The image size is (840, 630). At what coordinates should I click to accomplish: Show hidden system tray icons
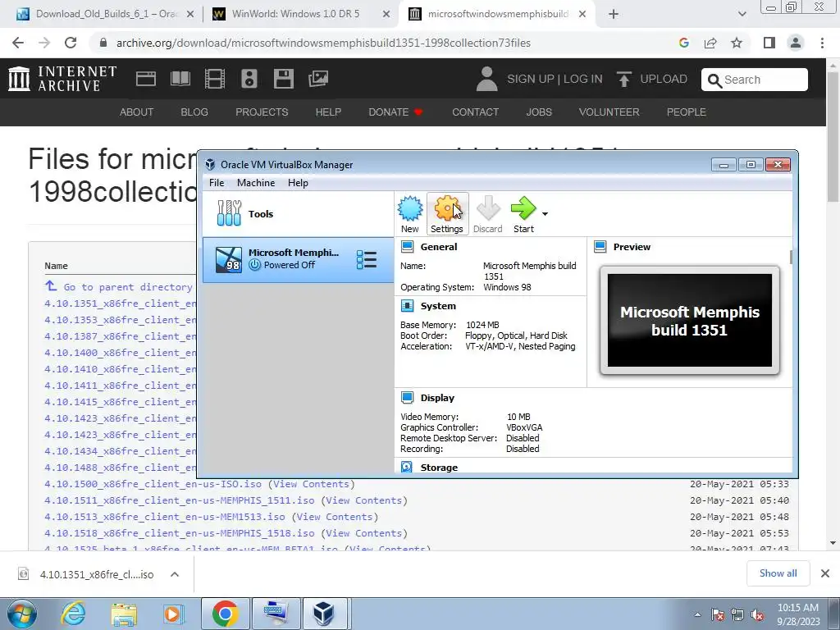697,614
